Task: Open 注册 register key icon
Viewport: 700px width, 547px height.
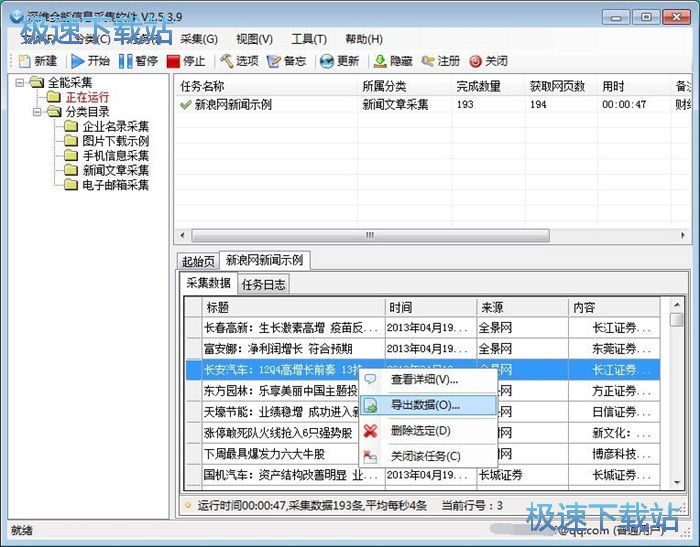Action: (x=428, y=61)
